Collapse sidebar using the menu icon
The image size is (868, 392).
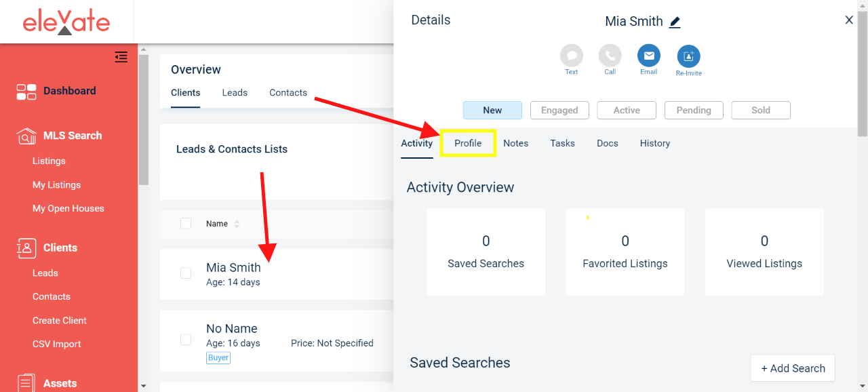point(121,57)
